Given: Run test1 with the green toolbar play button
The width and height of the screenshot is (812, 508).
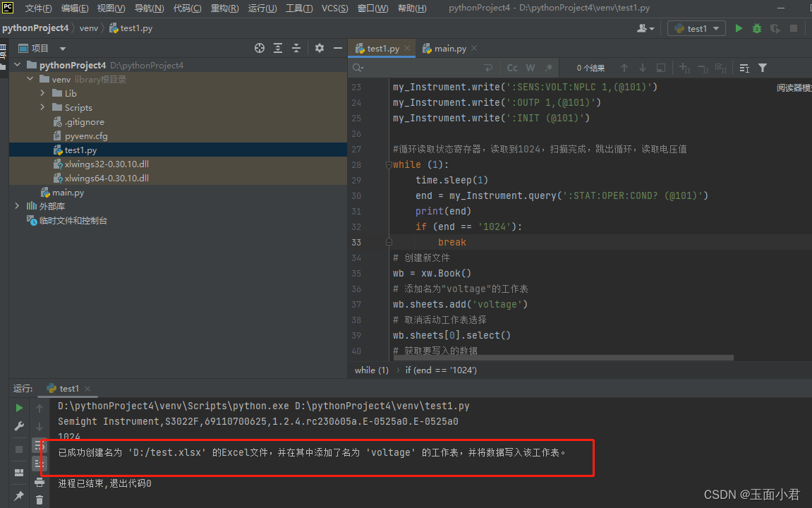Looking at the screenshot, I should click(x=739, y=28).
